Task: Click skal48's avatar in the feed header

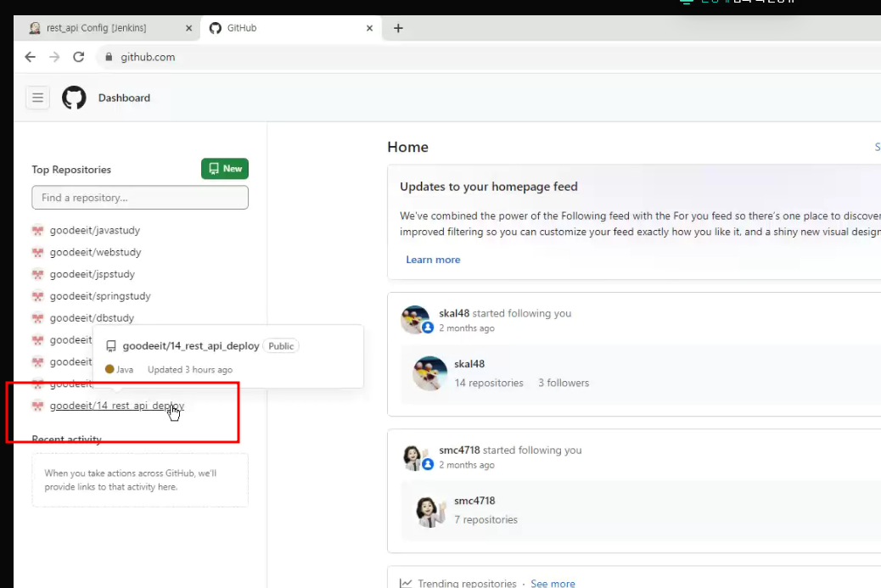Action: 415,319
